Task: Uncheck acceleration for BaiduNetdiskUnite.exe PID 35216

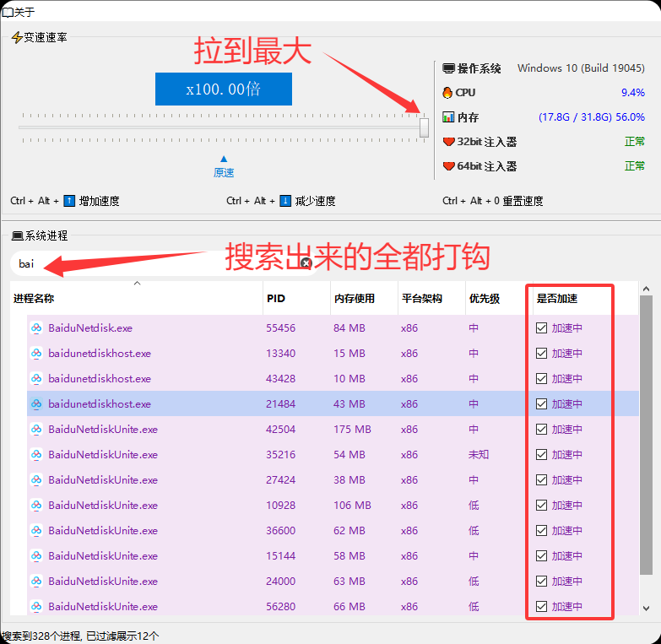Action: pyautogui.click(x=541, y=454)
